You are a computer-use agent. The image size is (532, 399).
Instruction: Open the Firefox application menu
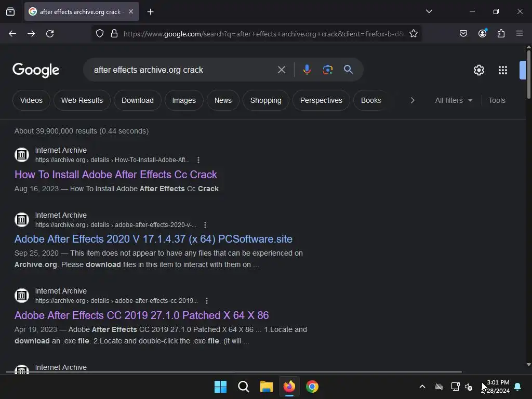pyautogui.click(x=520, y=33)
